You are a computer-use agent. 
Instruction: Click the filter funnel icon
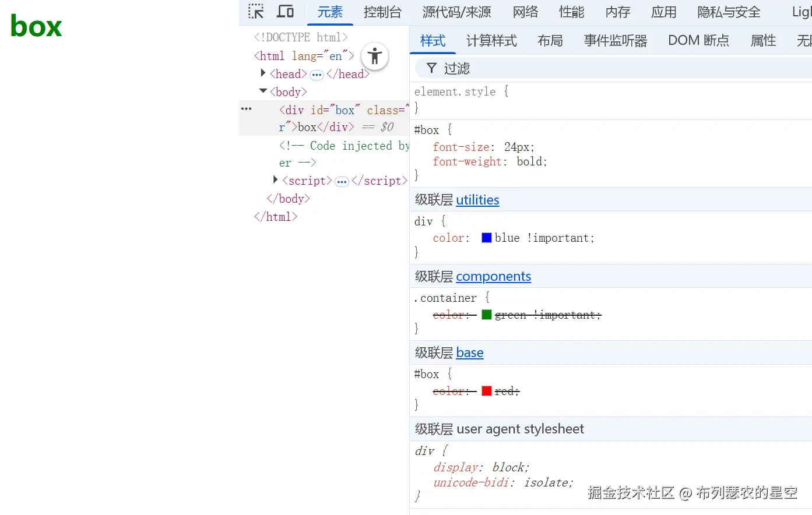pos(431,69)
